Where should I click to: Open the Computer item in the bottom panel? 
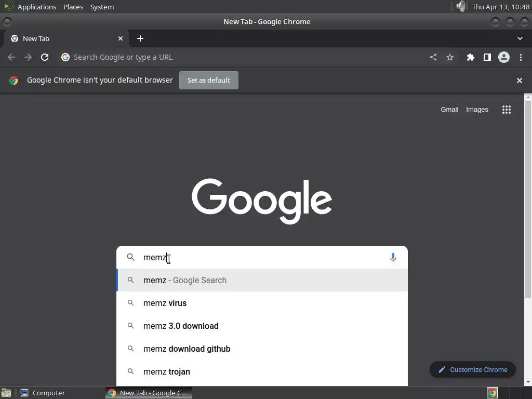pyautogui.click(x=43, y=393)
